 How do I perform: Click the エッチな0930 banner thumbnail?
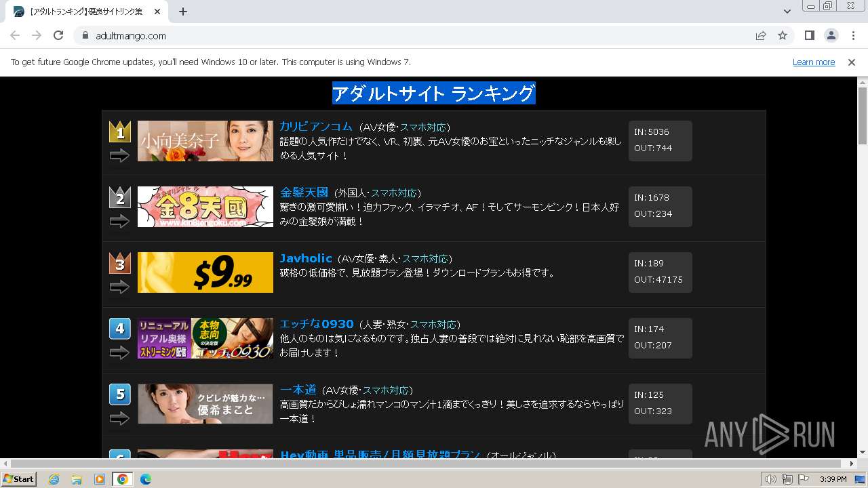click(205, 338)
